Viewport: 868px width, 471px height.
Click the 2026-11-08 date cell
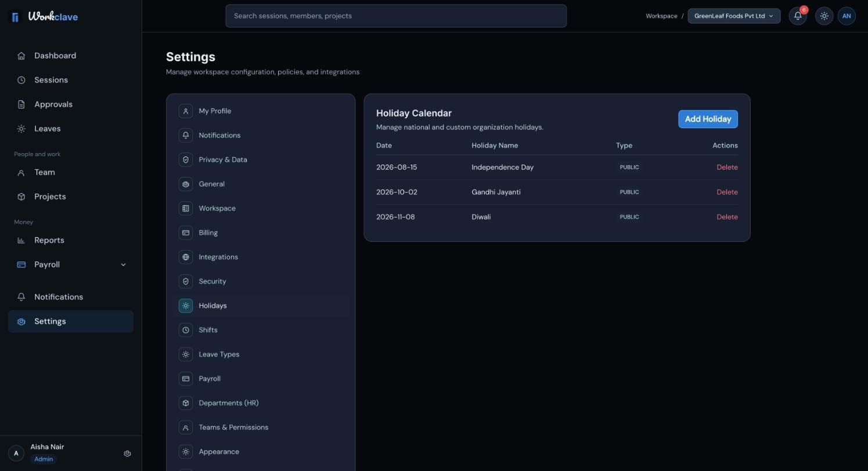[395, 217]
